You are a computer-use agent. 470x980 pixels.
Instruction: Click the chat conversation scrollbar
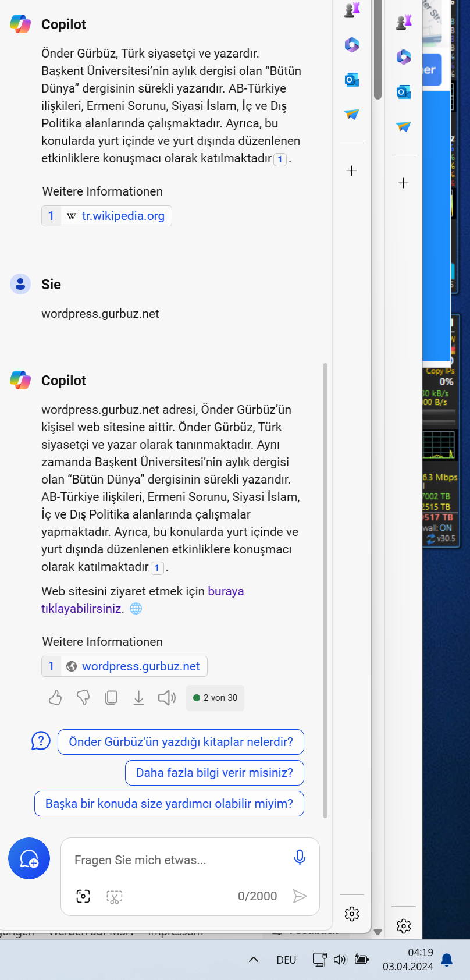[x=325, y=590]
